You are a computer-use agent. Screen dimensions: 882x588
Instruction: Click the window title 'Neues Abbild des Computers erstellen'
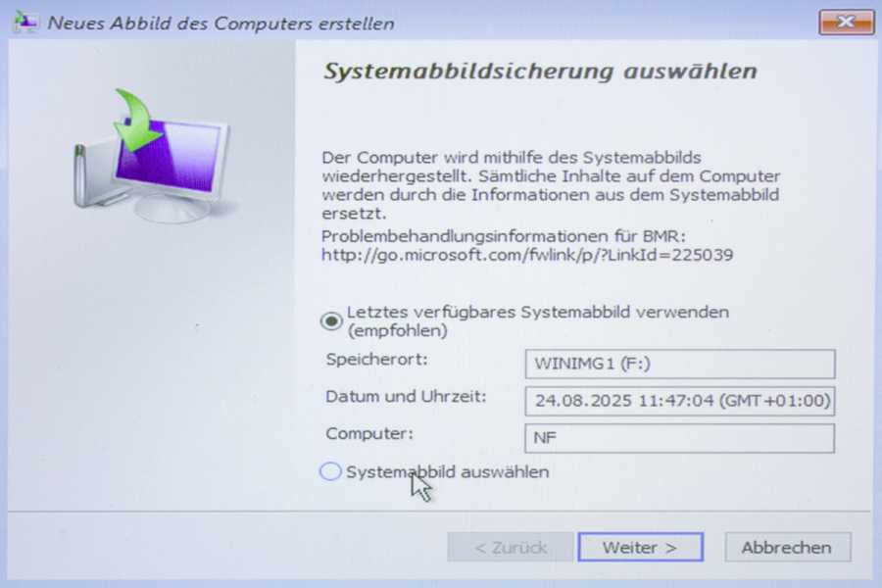click(220, 24)
